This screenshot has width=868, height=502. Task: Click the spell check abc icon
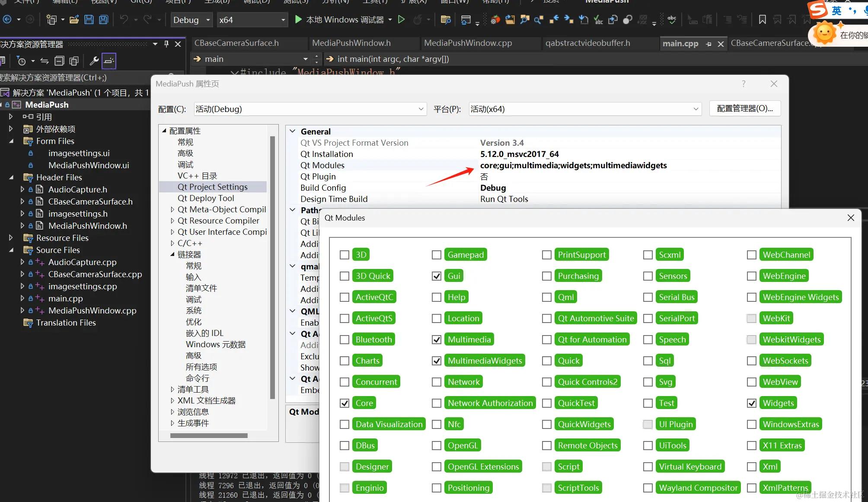click(672, 19)
